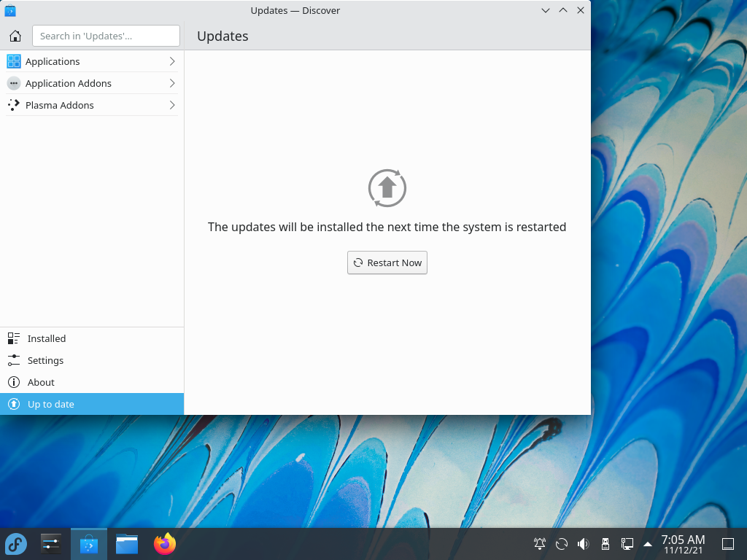Click the About info icon
The height and width of the screenshot is (560, 747).
tap(14, 382)
